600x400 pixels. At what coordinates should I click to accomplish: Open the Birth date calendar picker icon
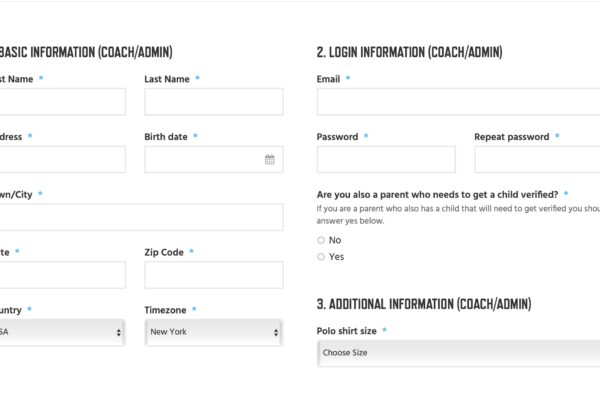click(269, 159)
